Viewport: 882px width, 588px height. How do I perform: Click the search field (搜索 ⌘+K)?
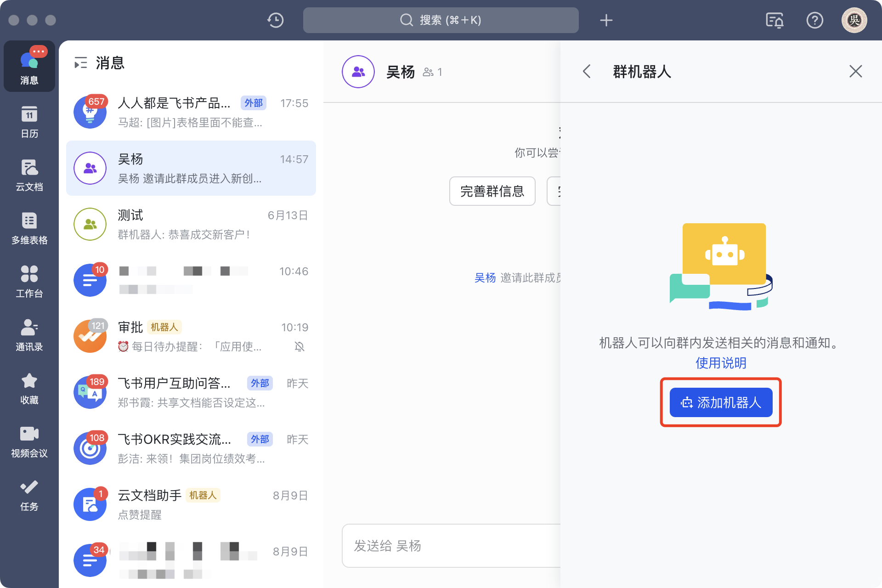(x=441, y=20)
